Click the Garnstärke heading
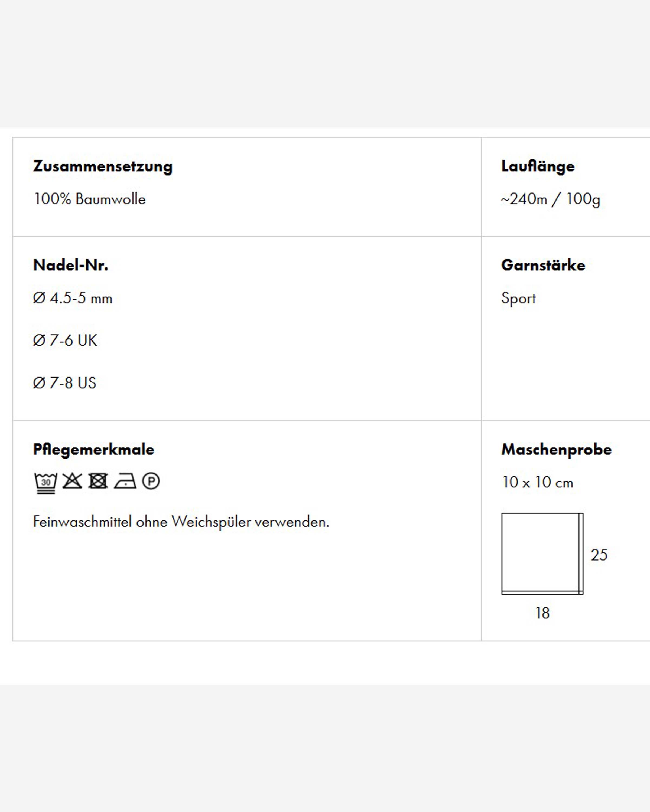The height and width of the screenshot is (812, 650). pos(543,265)
